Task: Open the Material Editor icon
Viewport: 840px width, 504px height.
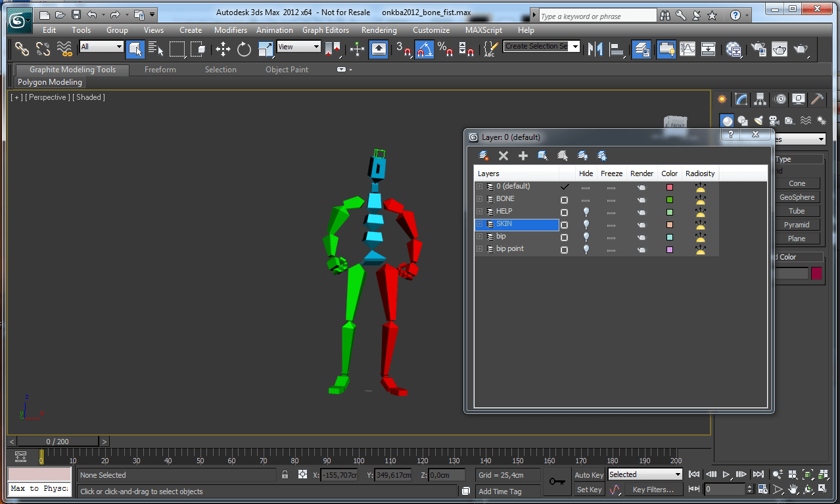Action: pos(734,49)
